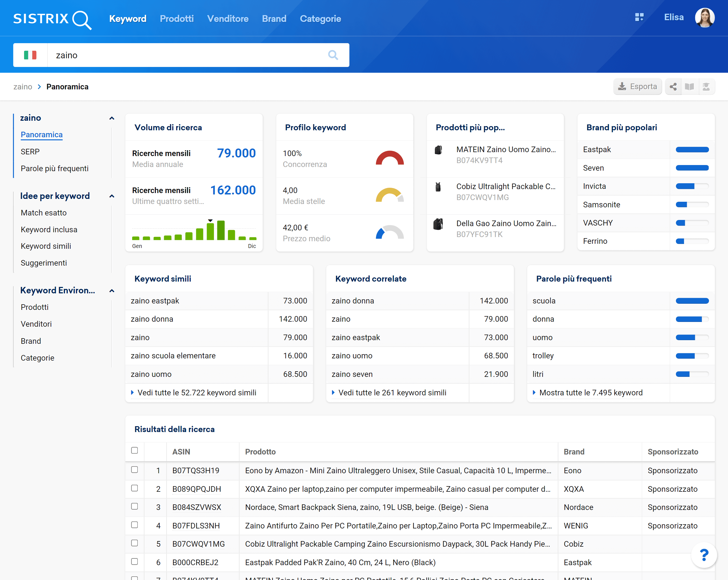Open Suggerimenti in sidebar
Image resolution: width=728 pixels, height=580 pixels.
[44, 263]
